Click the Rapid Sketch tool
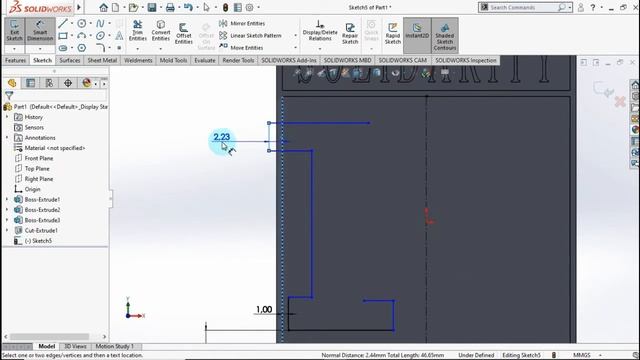 pyautogui.click(x=393, y=33)
